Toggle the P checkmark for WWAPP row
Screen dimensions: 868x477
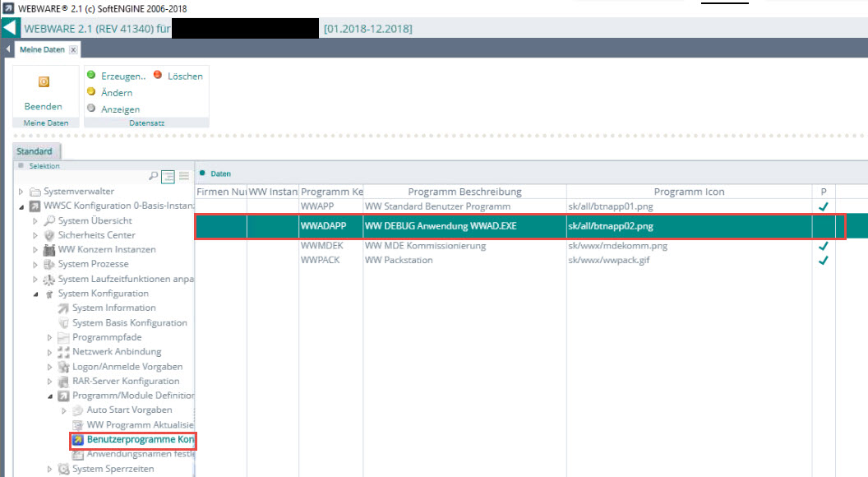point(823,206)
